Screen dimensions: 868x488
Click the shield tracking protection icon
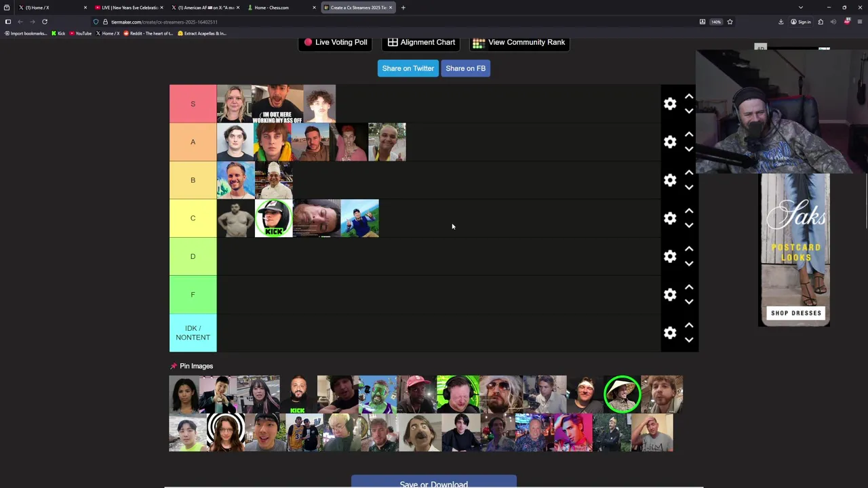(96, 22)
